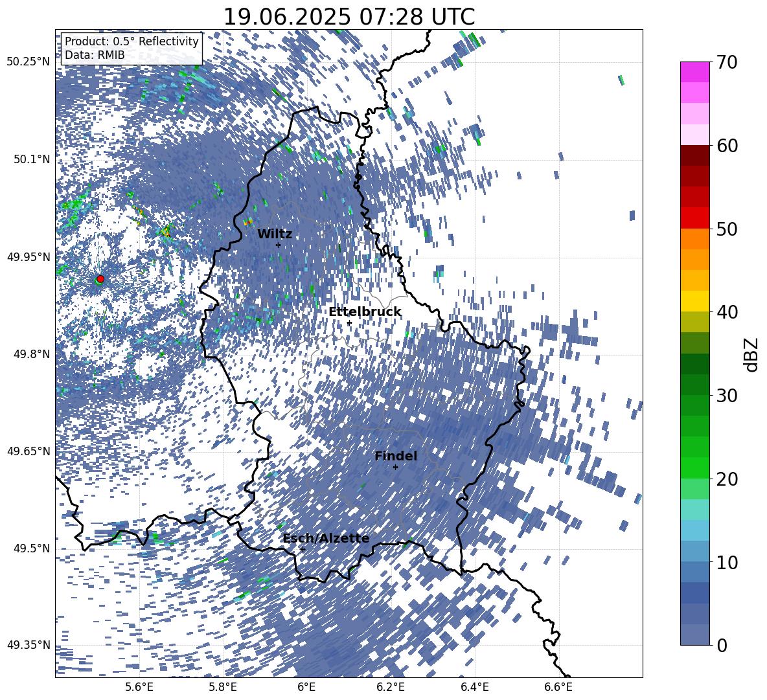Click the 6.6°E longitude label
Viewport: 767px width, 700px height.
coord(558,687)
